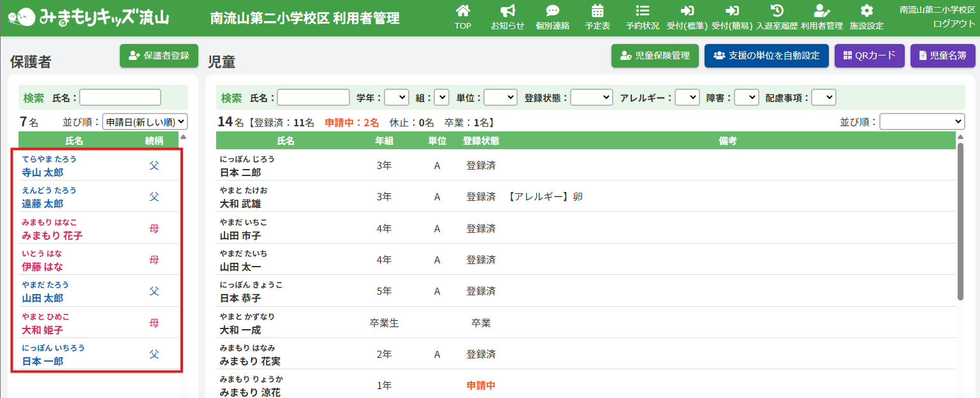Click the 児童保険管理 button
This screenshot has height=398, width=980.
pos(655,55)
